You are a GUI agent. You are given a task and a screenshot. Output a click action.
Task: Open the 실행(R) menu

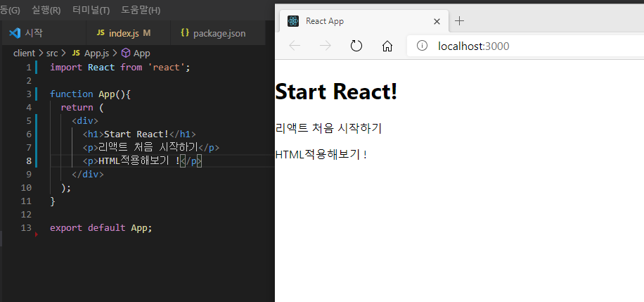[x=46, y=11]
